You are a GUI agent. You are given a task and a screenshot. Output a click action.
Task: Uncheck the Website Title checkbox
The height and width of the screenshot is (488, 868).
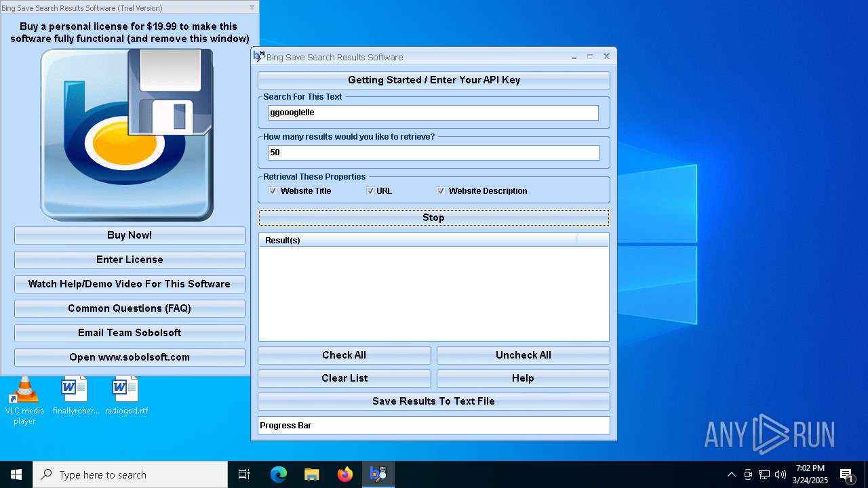pos(273,191)
